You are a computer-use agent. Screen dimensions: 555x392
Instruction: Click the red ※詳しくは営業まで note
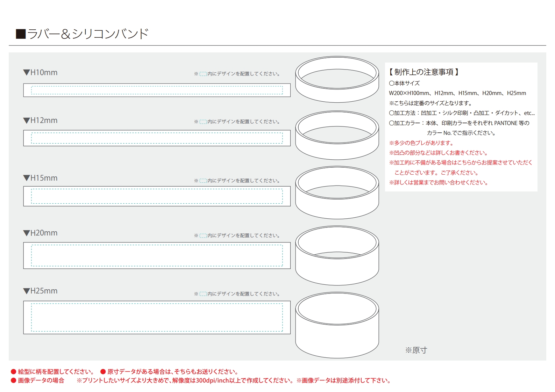click(439, 182)
